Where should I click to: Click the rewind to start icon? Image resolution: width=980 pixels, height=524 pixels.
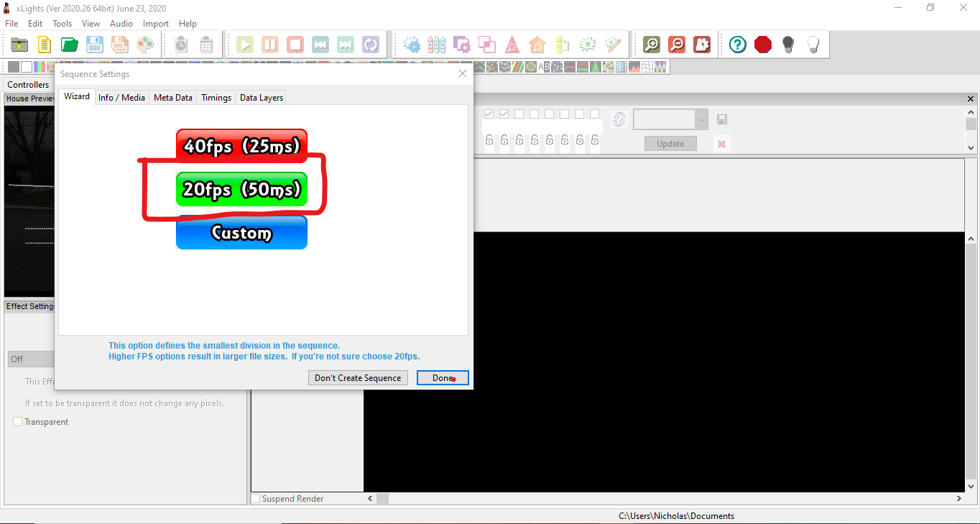320,45
